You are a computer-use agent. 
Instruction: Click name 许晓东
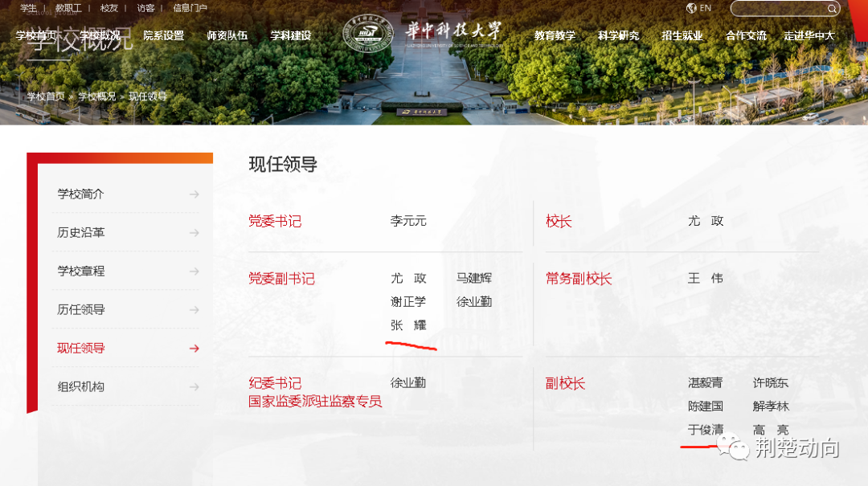(771, 382)
